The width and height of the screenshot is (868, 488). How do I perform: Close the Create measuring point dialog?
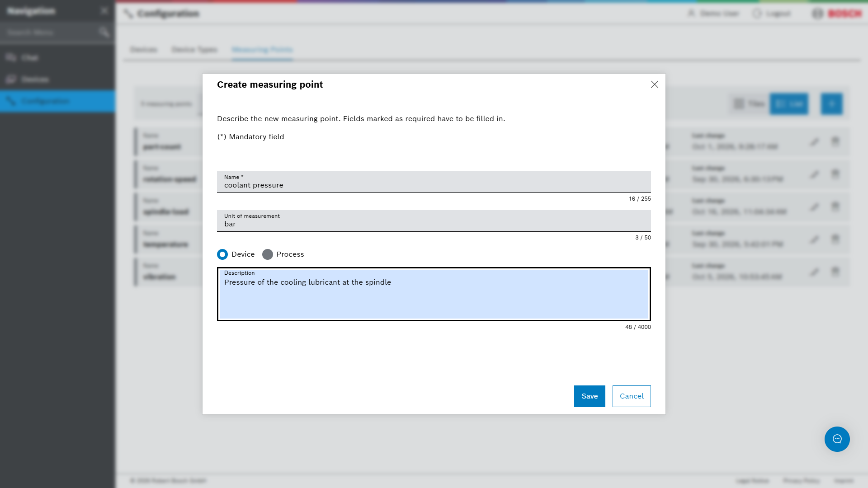[654, 84]
